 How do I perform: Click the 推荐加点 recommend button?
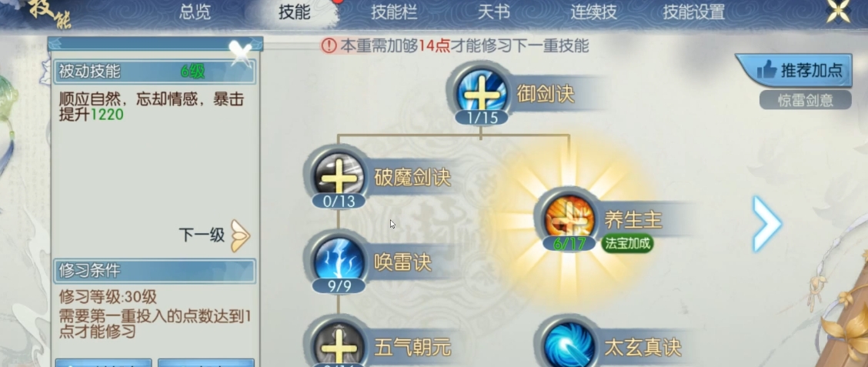click(x=793, y=70)
